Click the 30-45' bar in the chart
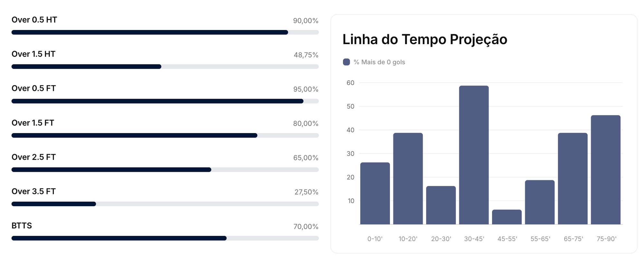644x261 pixels. pos(474,155)
